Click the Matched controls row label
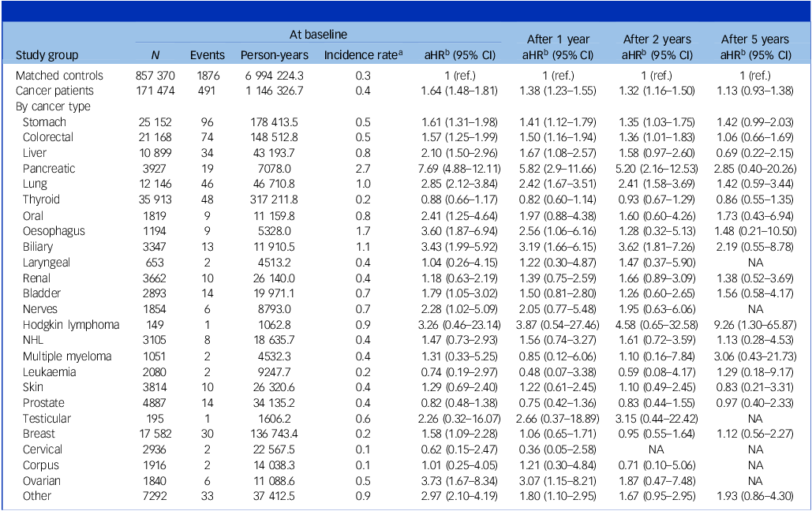Screen dimensions: 812x511 [x=60, y=76]
